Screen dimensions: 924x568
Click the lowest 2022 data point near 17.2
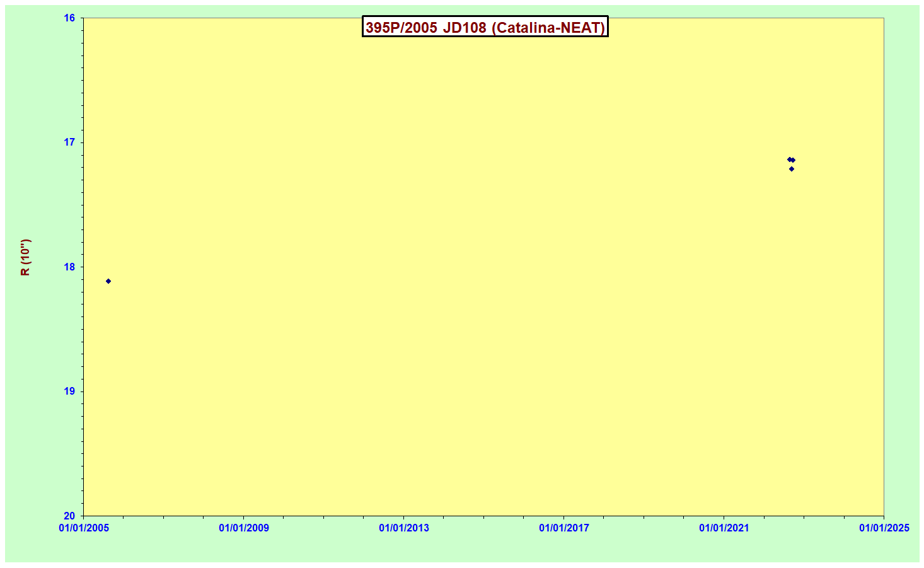coord(792,169)
